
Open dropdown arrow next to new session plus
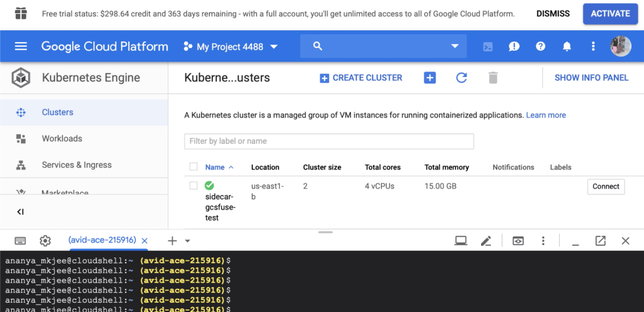coord(188,241)
